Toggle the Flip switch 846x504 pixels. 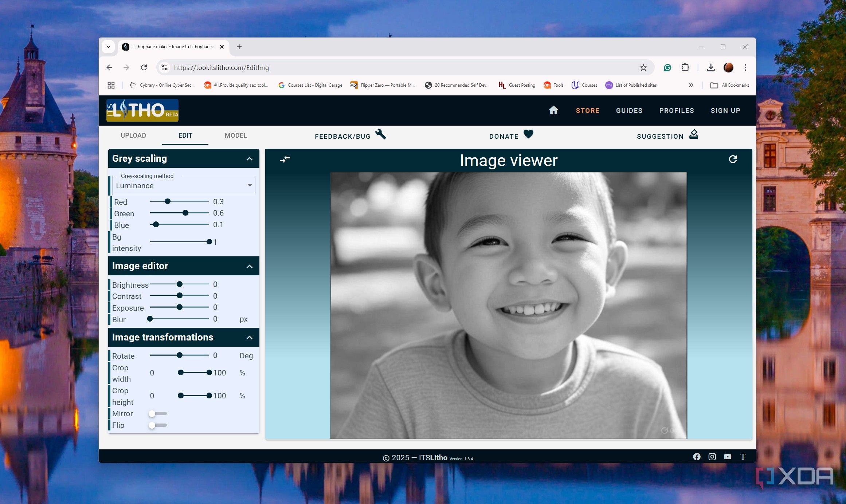(x=157, y=425)
